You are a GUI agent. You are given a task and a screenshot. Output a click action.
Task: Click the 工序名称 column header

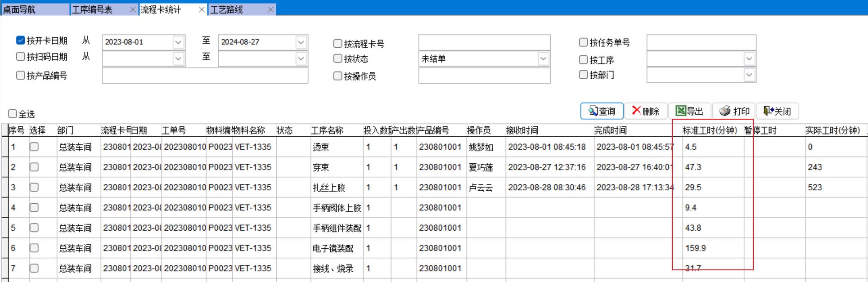[x=327, y=130]
